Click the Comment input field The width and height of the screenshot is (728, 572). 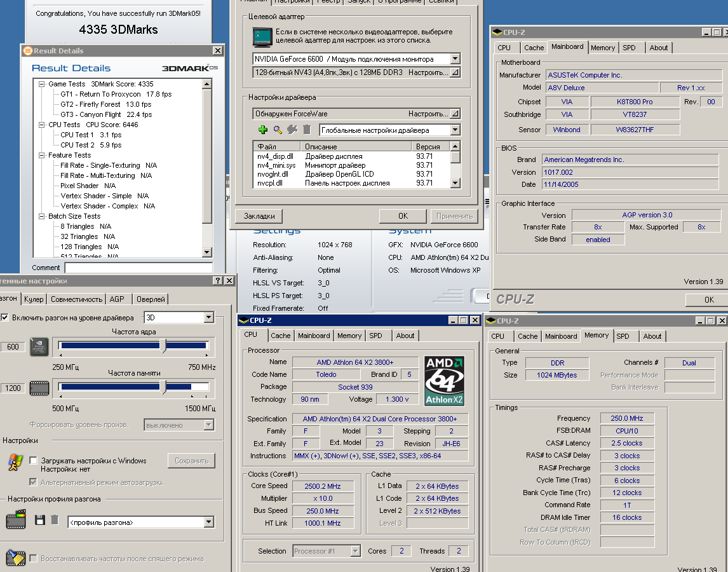click(x=139, y=268)
